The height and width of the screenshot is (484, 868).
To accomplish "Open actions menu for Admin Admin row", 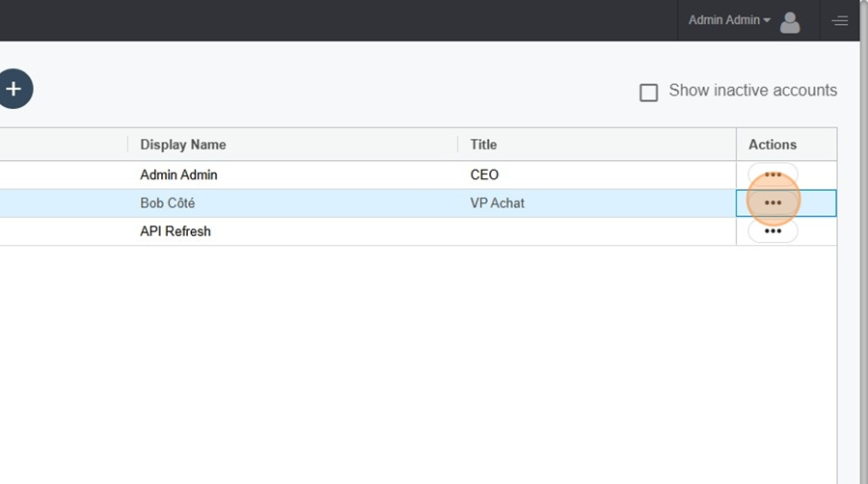I will 773,175.
